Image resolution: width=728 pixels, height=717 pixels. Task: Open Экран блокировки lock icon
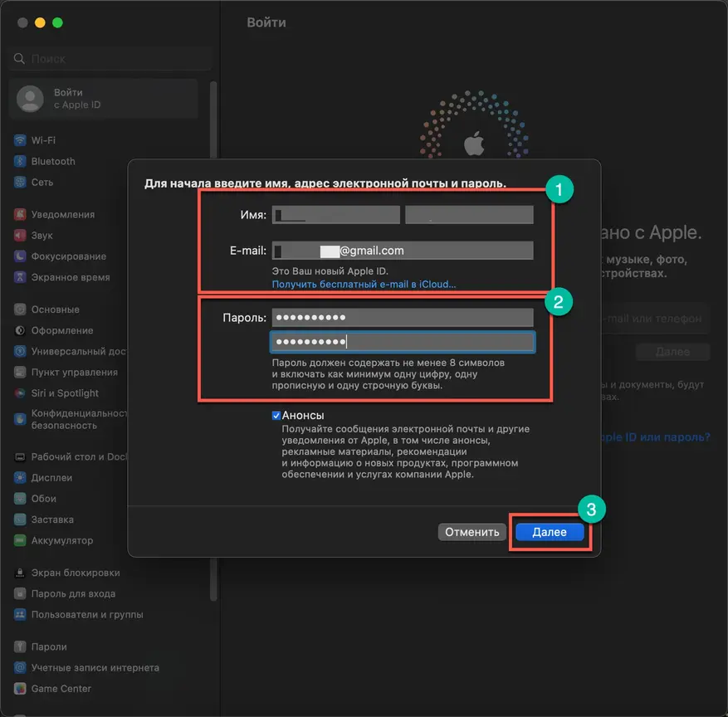tap(20, 573)
